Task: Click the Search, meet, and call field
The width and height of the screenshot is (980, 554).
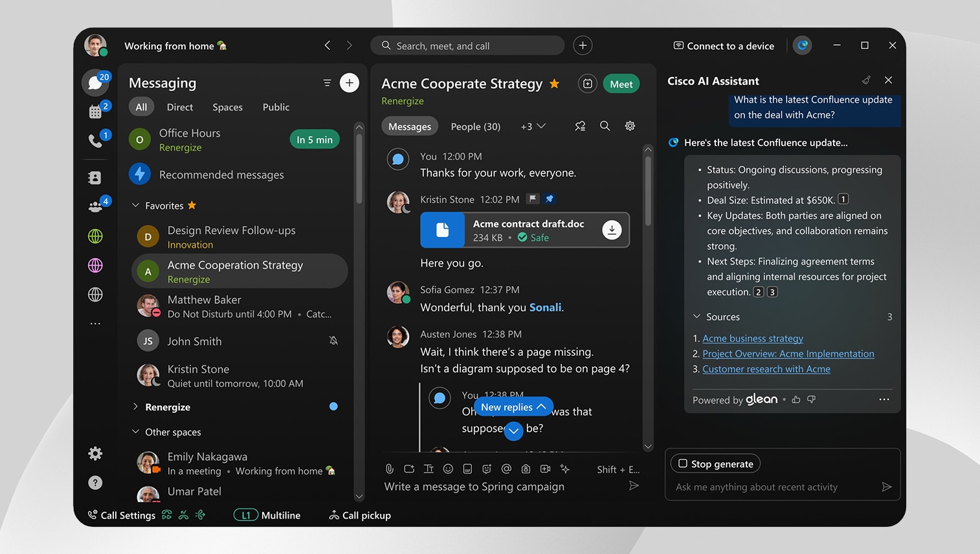Action: click(x=467, y=45)
